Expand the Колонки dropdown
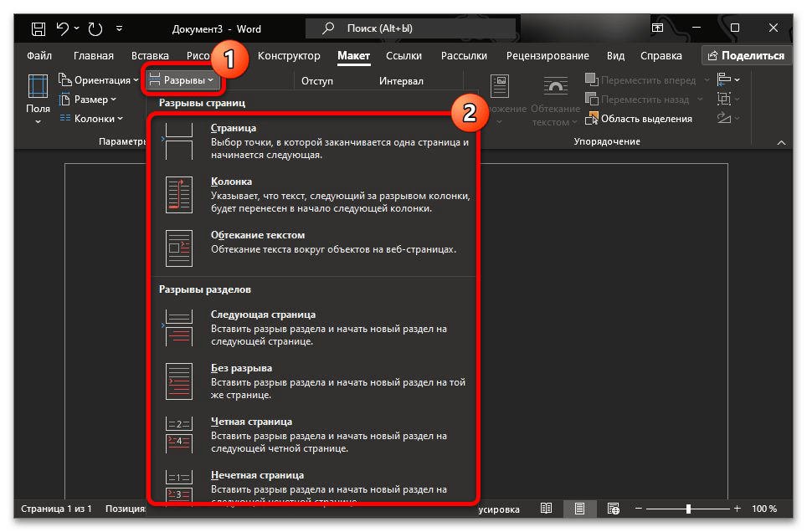The height and width of the screenshot is (532, 807). click(92, 119)
